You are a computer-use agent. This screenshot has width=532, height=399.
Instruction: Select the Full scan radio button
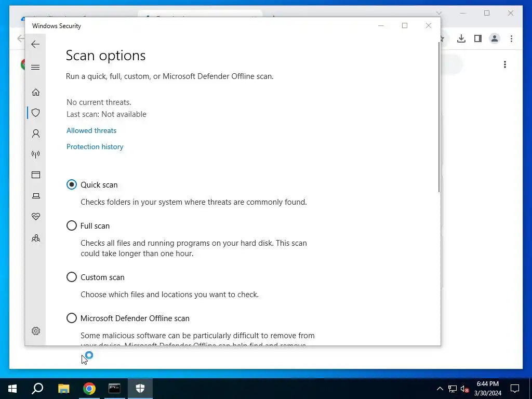72,225
